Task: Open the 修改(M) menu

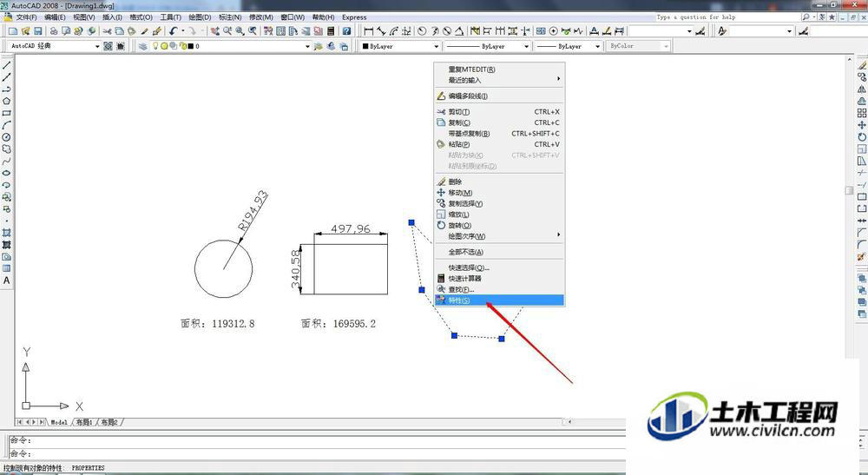Action: coord(260,17)
